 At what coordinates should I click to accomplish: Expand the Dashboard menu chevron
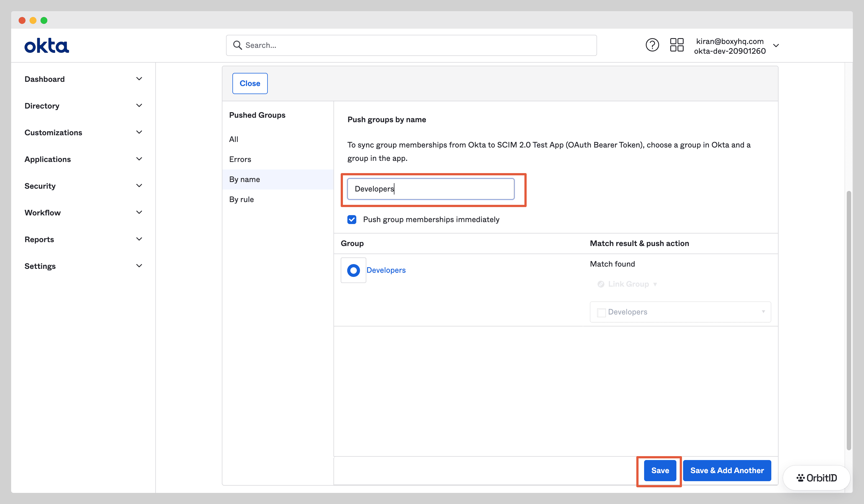coord(139,79)
